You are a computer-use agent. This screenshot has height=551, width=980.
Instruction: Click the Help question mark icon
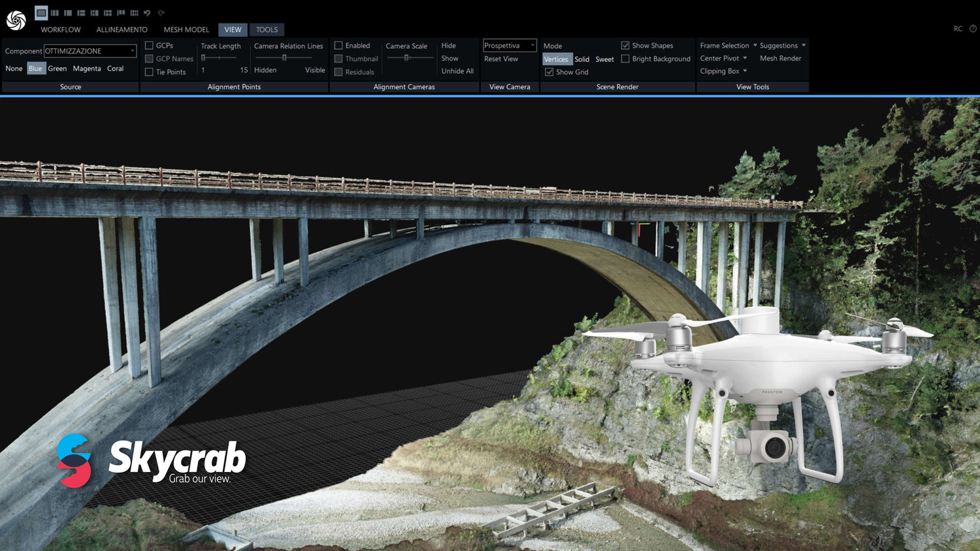click(972, 29)
